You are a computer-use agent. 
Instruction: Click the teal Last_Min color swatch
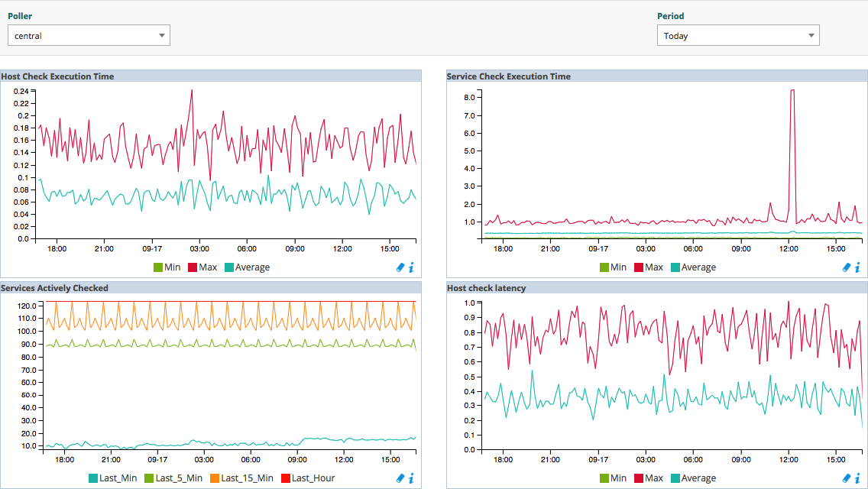pyautogui.click(x=93, y=478)
